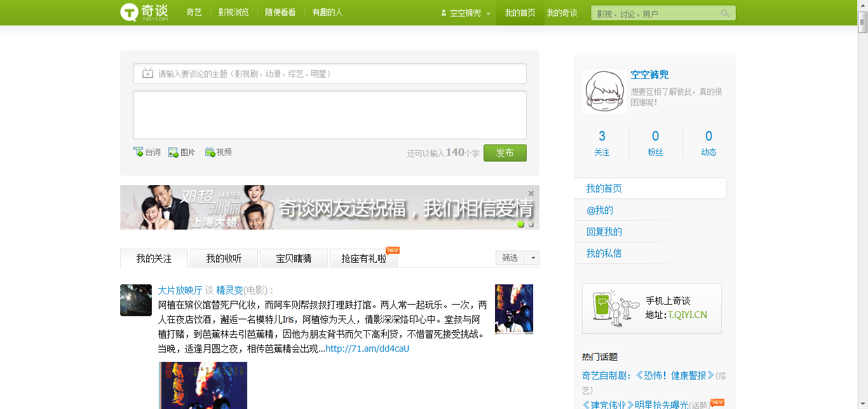Click the green 发布 publish button
This screenshot has height=409, width=868.
(505, 153)
